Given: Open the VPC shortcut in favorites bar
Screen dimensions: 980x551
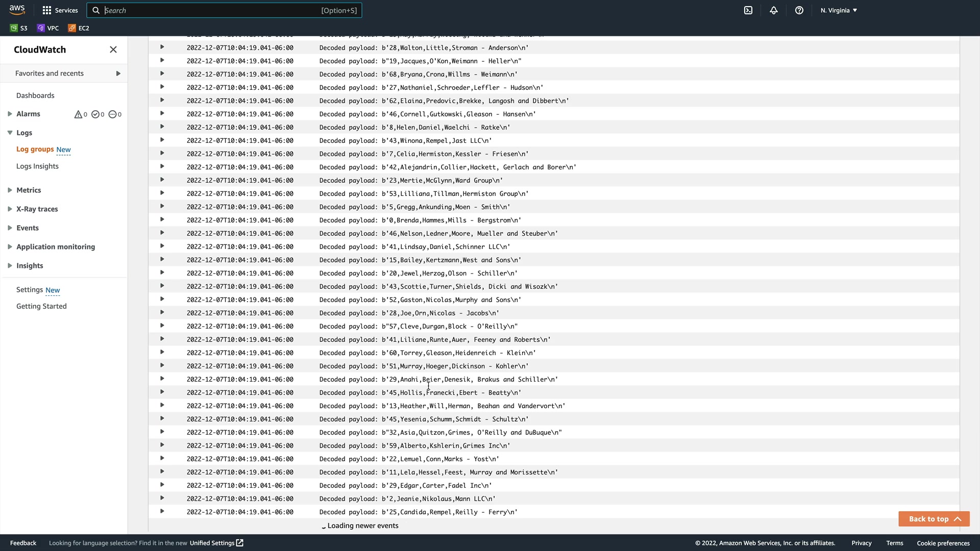Looking at the screenshot, I should (x=48, y=28).
